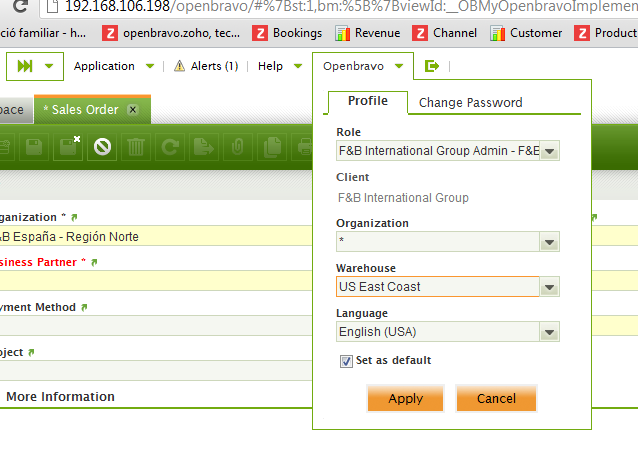The image size is (638, 476).
Task: Open the Warehouse dropdown arrow
Action: 549,287
